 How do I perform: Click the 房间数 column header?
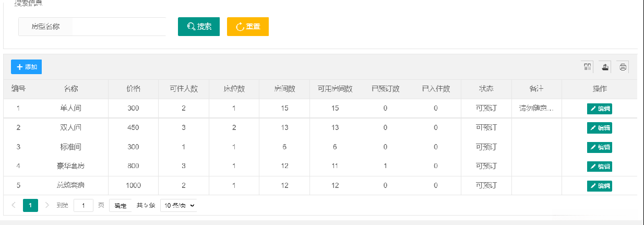tap(284, 89)
